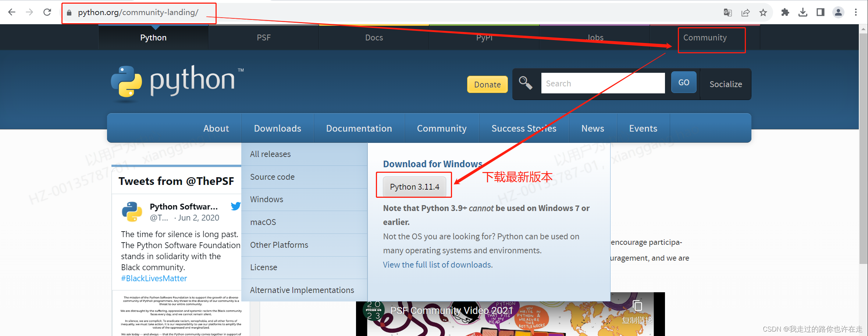Open the Community main navigation menu

(x=442, y=128)
